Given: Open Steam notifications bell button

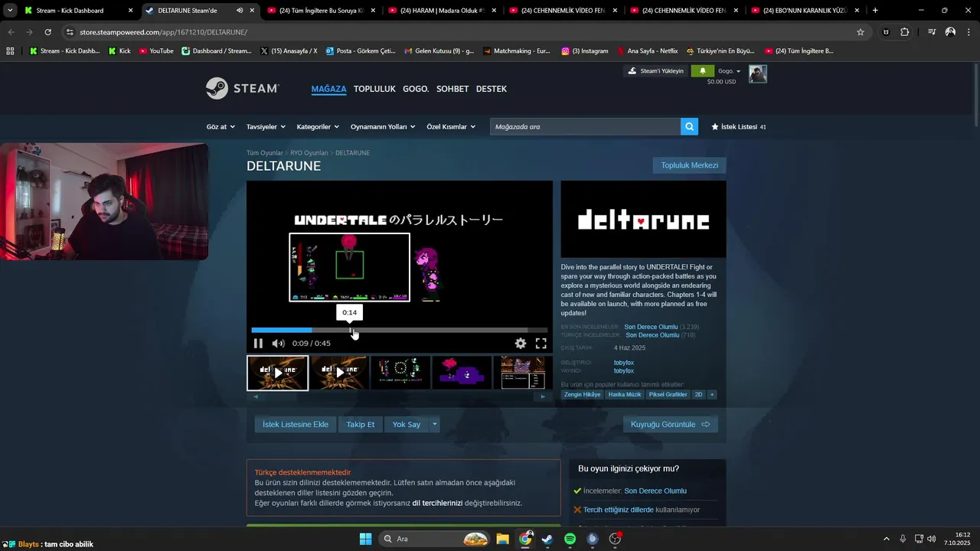Looking at the screenshot, I should click(x=703, y=70).
